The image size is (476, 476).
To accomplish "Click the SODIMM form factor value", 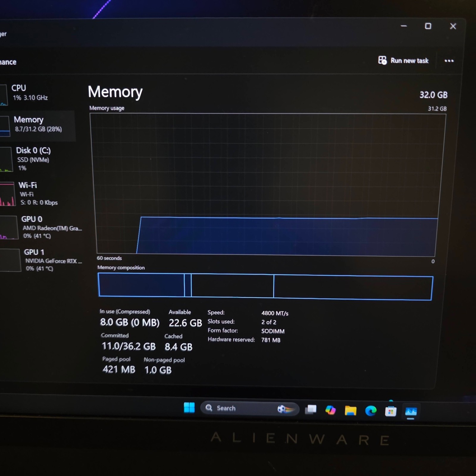I will 273,331.
